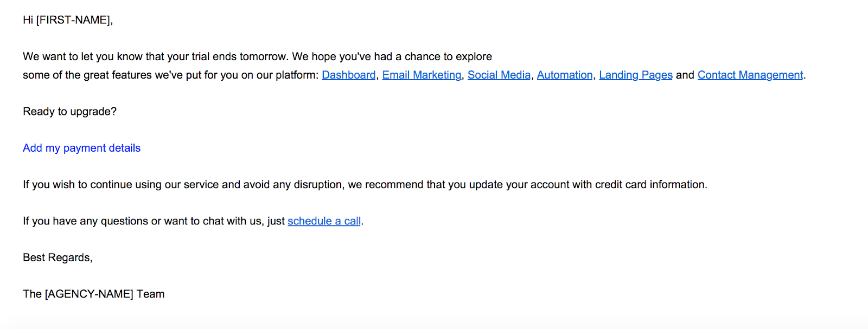This screenshot has height=329, width=868.
Task: Select Add my payment details
Action: (x=81, y=148)
